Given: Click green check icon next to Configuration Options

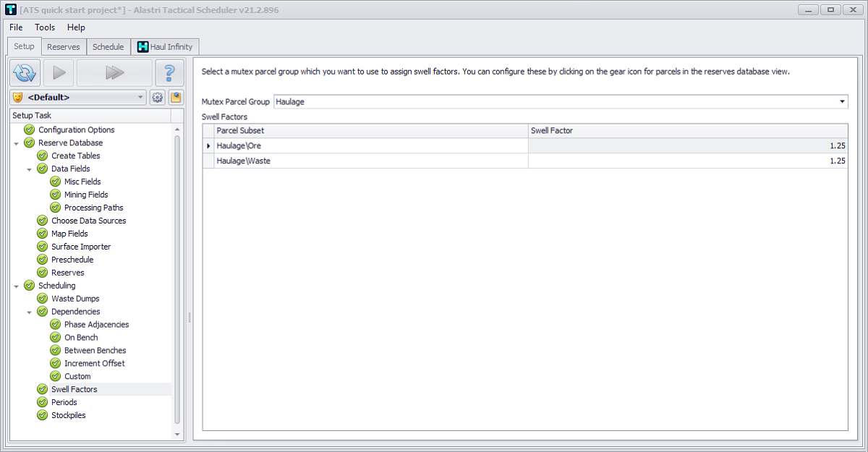Looking at the screenshot, I should pyautogui.click(x=30, y=130).
